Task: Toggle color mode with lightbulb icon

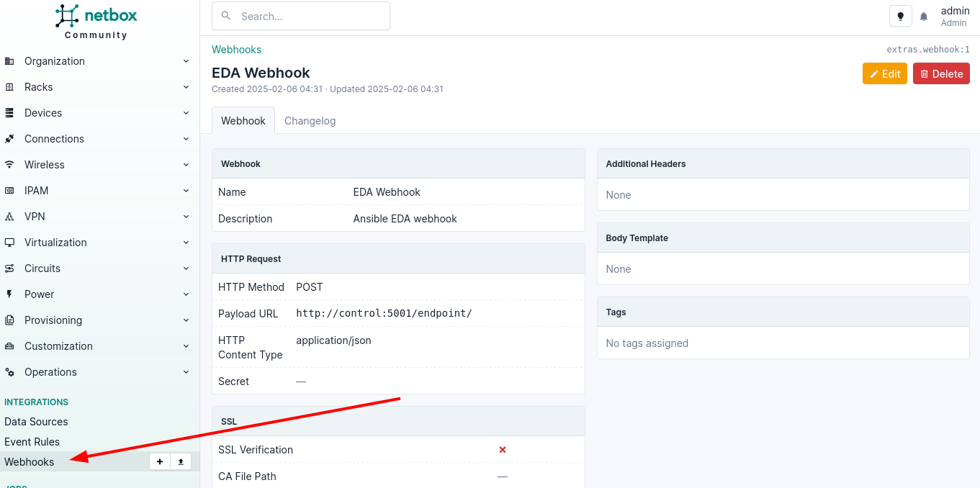Action: pos(900,16)
